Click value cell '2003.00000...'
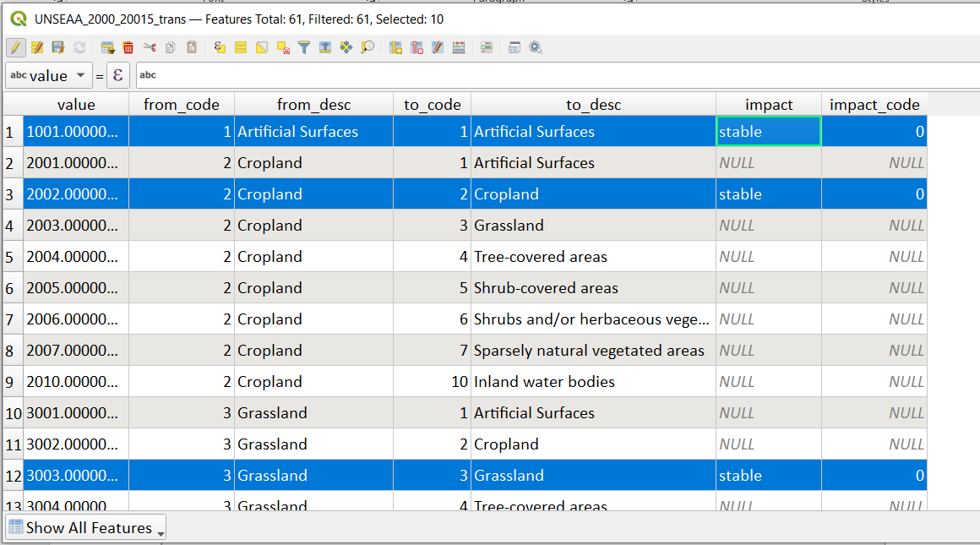The height and width of the screenshot is (545, 980). click(x=76, y=226)
